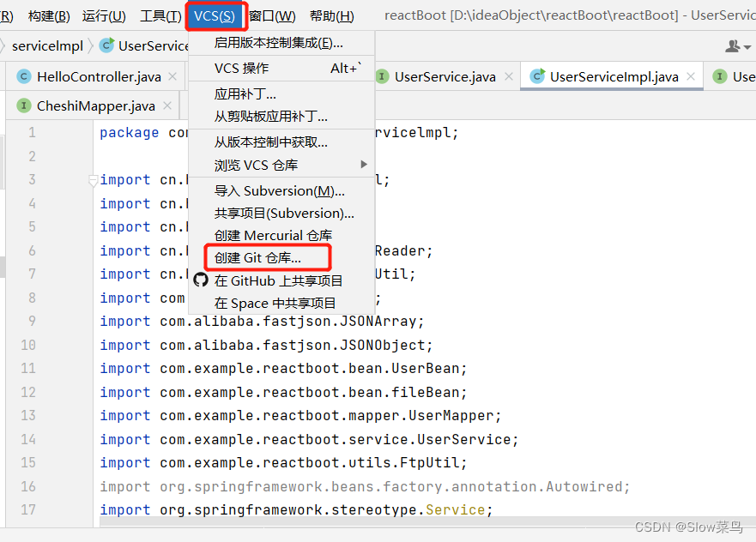Click com.example.reactboot.utils.FtpUtil import
Viewport: 756px width, 542px height.
[x=314, y=463]
